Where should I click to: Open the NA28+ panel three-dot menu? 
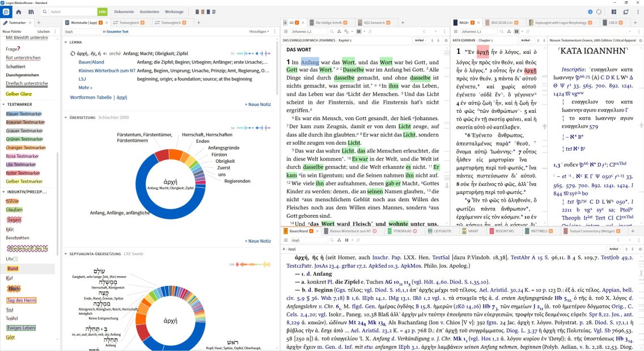click(639, 32)
